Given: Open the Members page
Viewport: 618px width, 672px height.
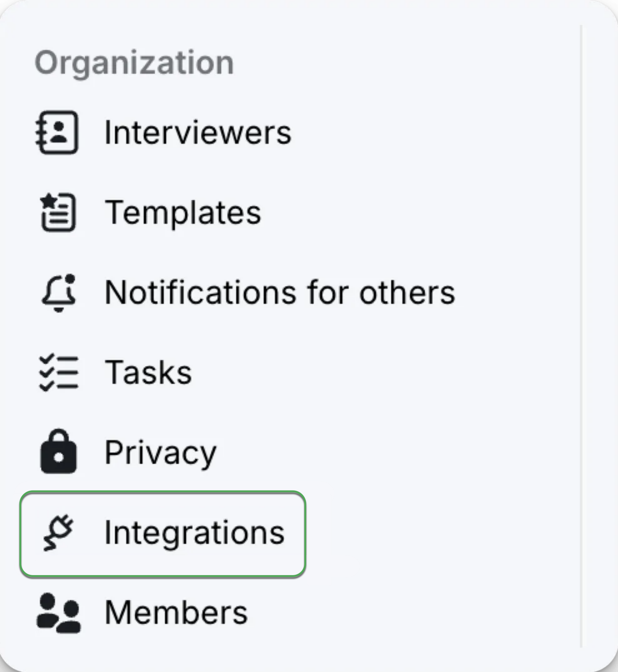Looking at the screenshot, I should pos(176,612).
